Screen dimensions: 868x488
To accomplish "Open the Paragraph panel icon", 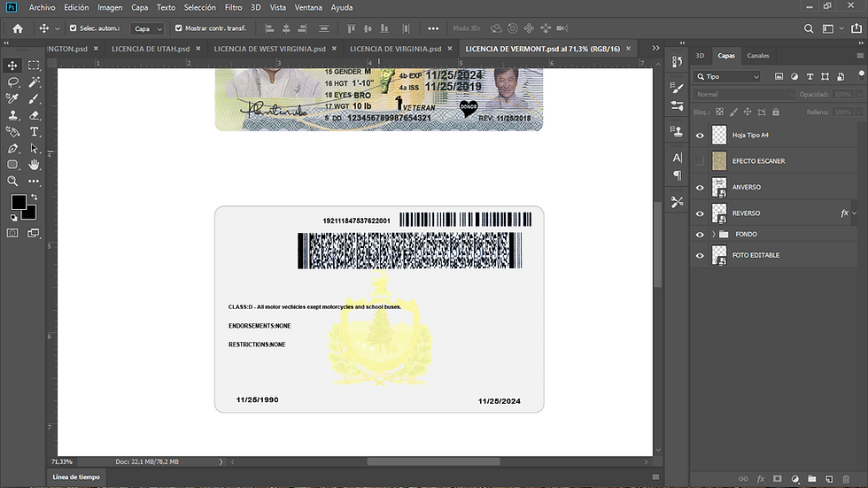I will [677, 175].
